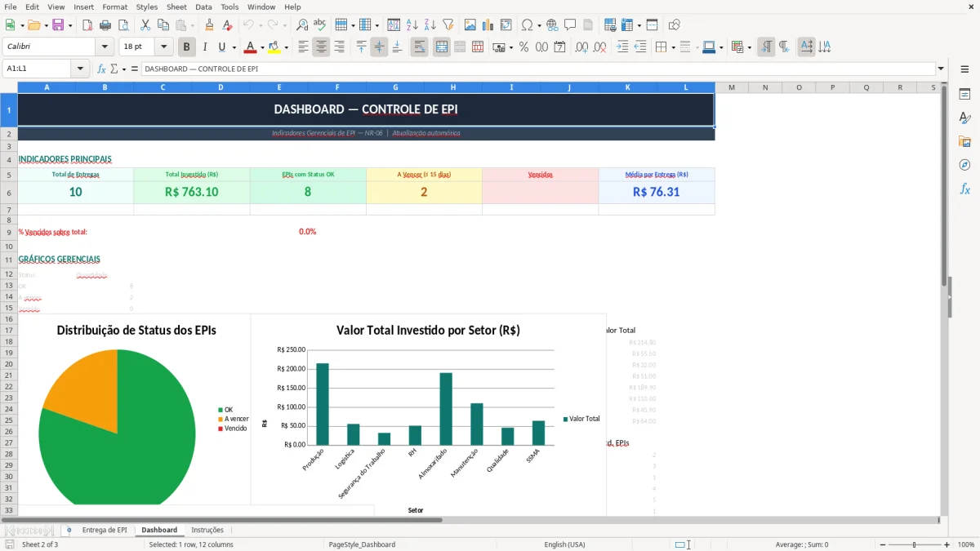Open the Data menu
Image resolution: width=980 pixels, height=551 pixels.
(x=203, y=7)
